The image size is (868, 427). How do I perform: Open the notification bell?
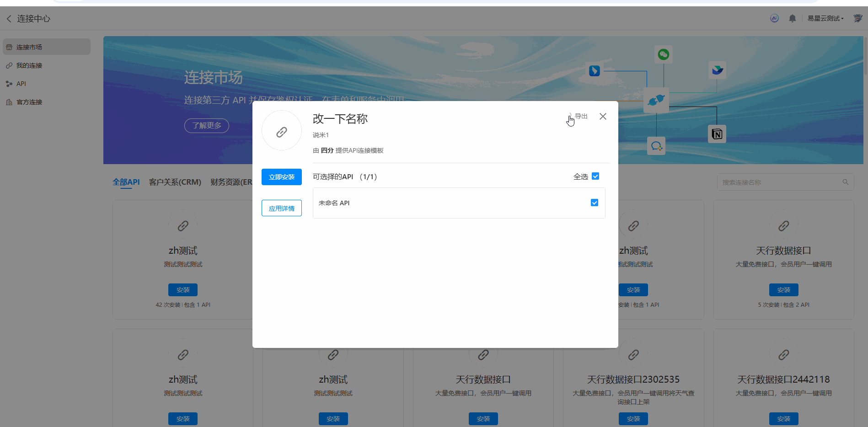click(792, 18)
